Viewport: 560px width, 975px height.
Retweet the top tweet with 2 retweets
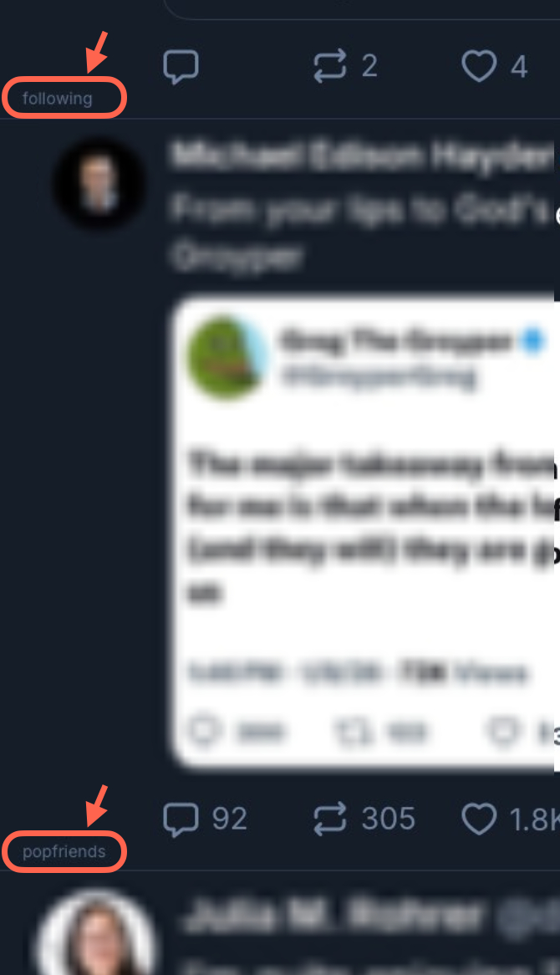click(329, 66)
